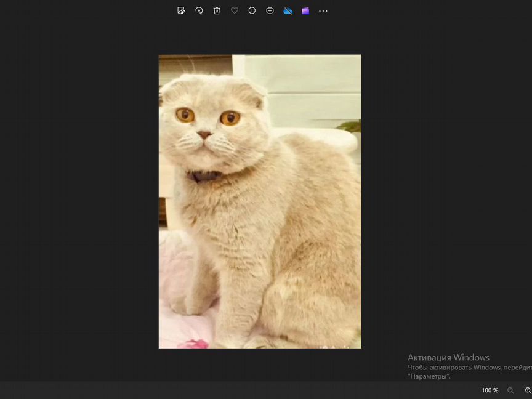The image size is (532, 399).
Task: Rotate the photo clockwise
Action: [198, 10]
